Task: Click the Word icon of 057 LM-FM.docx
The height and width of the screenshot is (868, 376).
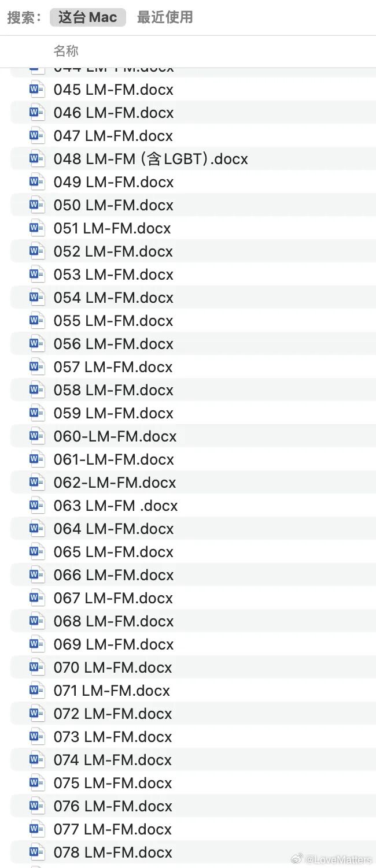Action: [x=37, y=367]
